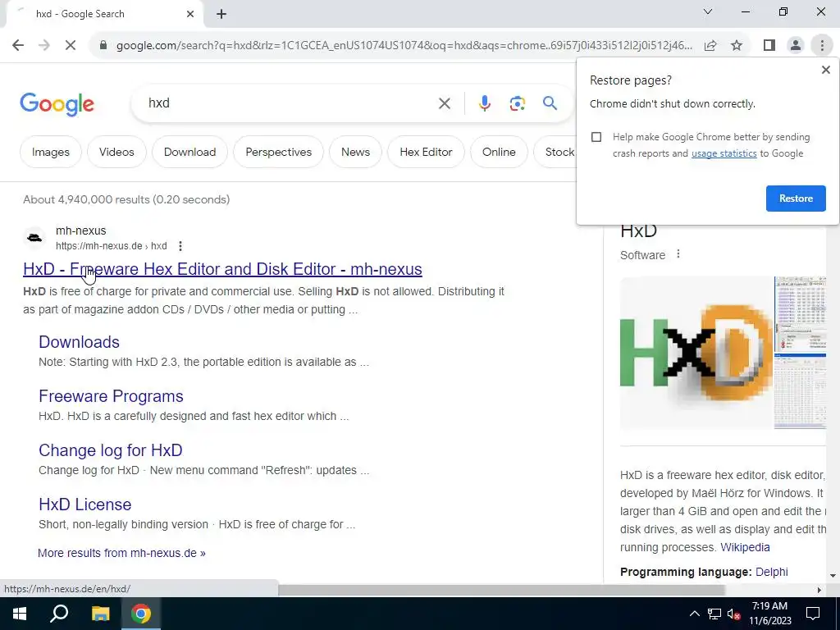
Task: Open taskbar clock showing 7:19 AM
Action: pos(769,614)
